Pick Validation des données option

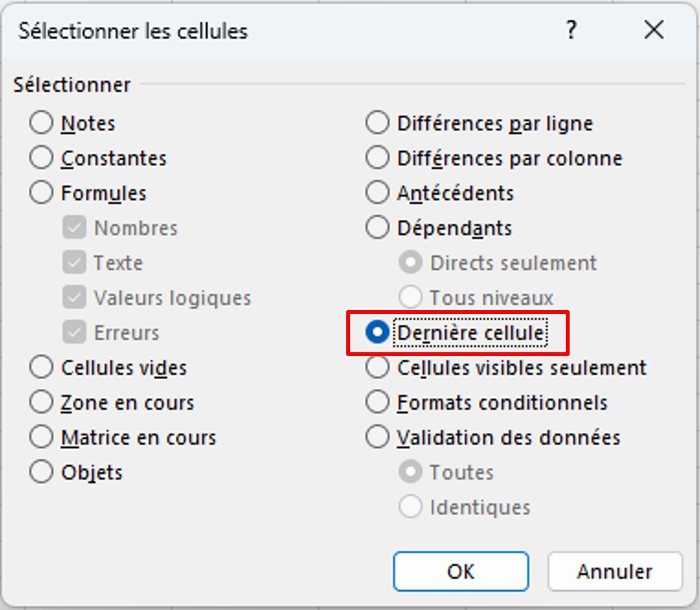click(x=377, y=437)
